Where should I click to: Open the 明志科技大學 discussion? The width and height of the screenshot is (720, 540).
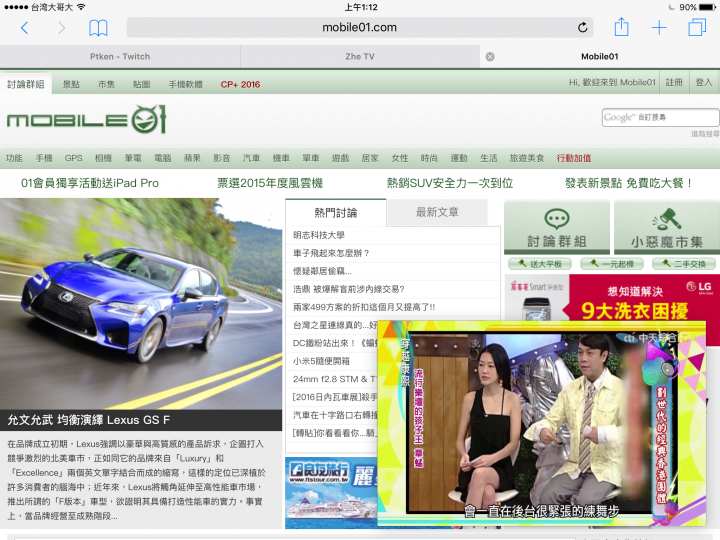click(319, 235)
